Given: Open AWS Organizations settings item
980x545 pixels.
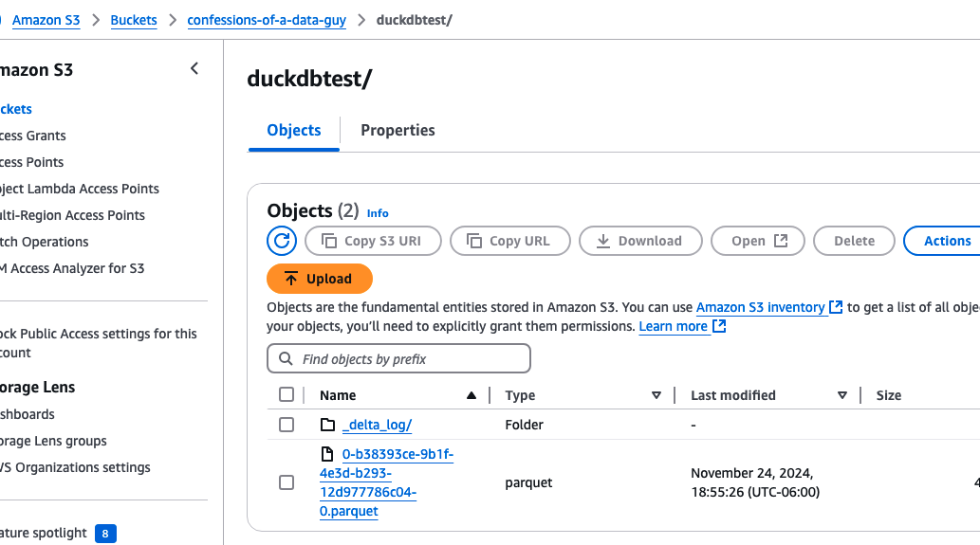Looking at the screenshot, I should click(x=75, y=467).
